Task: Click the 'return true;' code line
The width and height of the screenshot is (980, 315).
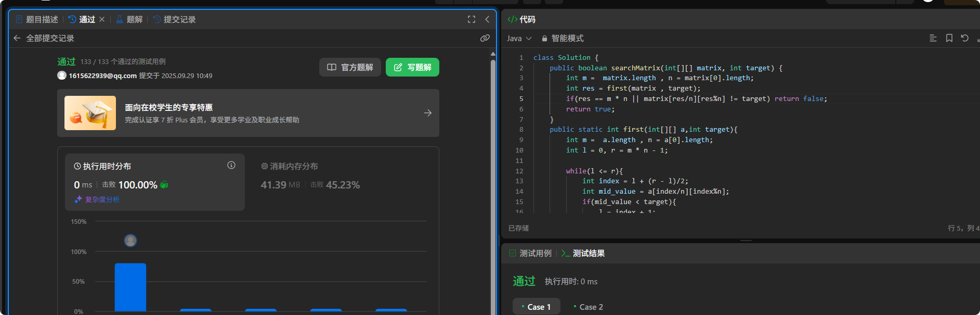Action: point(590,109)
